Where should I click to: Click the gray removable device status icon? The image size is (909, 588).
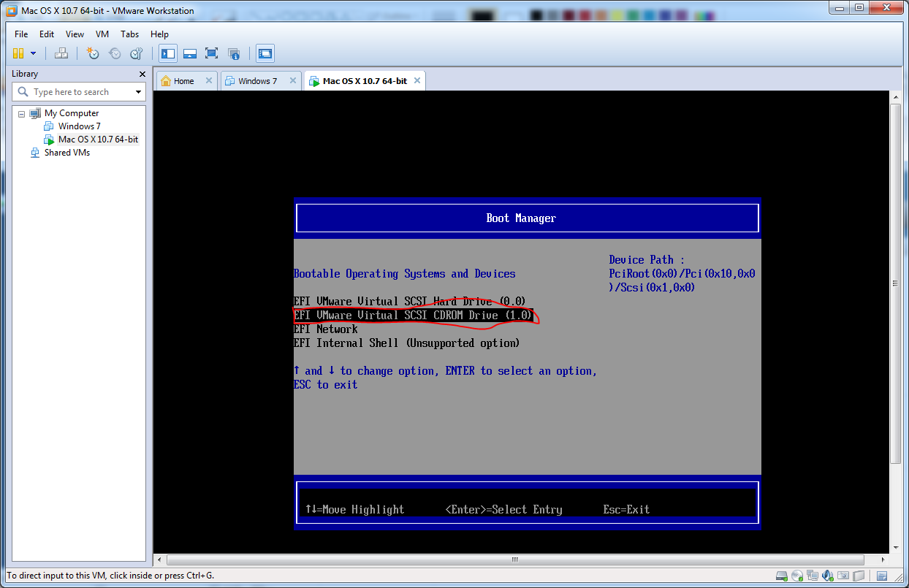(859, 576)
